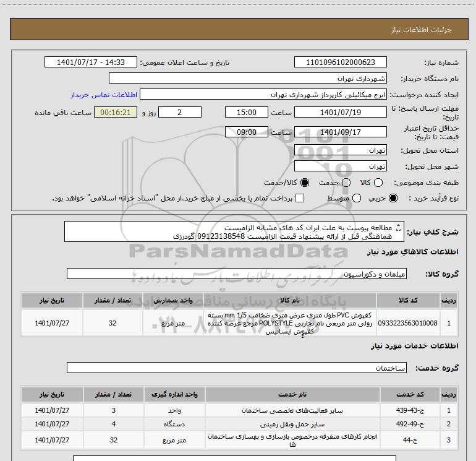The width and height of the screenshot is (476, 461).
Task: Click the deadline time field 15:00
Action: pos(247,112)
